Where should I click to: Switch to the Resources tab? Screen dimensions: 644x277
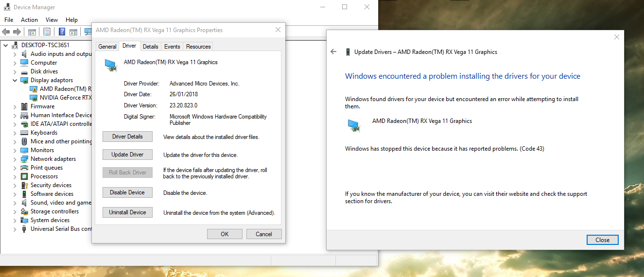198,47
